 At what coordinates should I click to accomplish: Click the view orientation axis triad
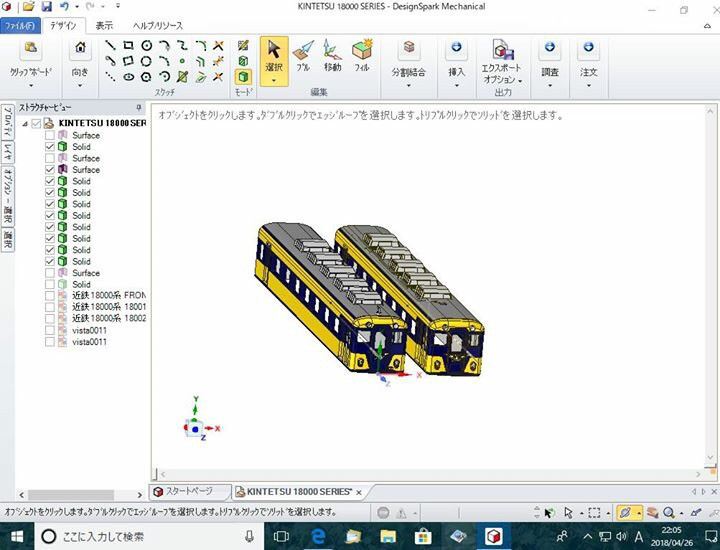[x=201, y=419]
